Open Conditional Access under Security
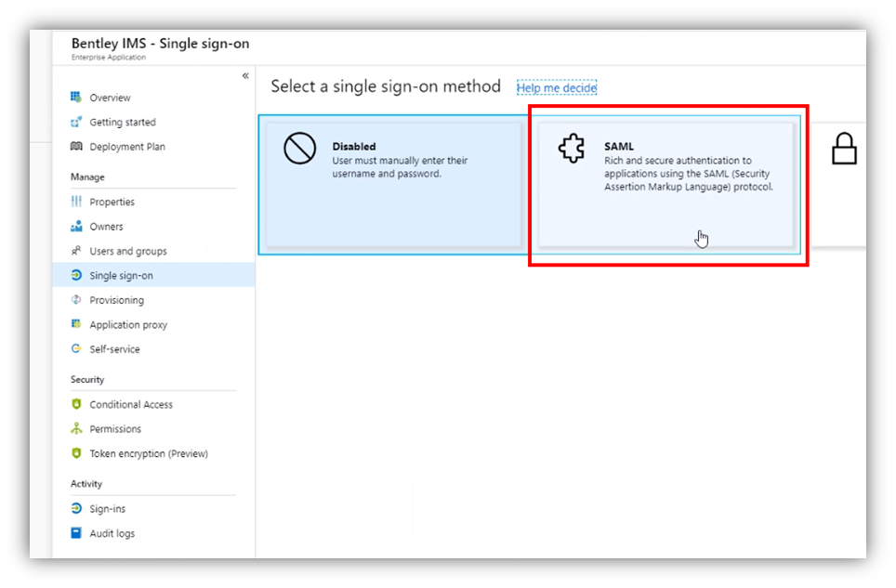The image size is (896, 588). 153,404
